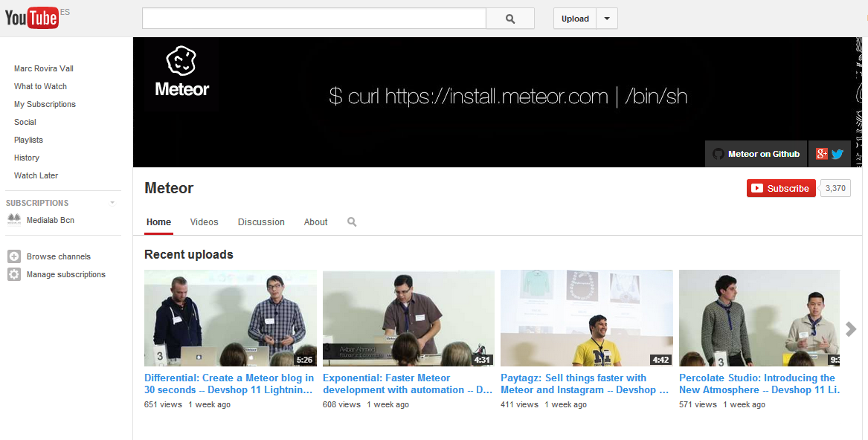Viewport: 868px width, 440px height.
Task: Open Marc Rovira Vall sidebar link
Action: 44,68
